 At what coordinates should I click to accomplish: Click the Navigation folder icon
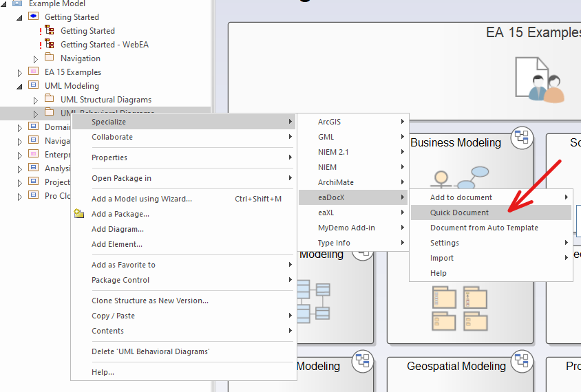[50, 57]
